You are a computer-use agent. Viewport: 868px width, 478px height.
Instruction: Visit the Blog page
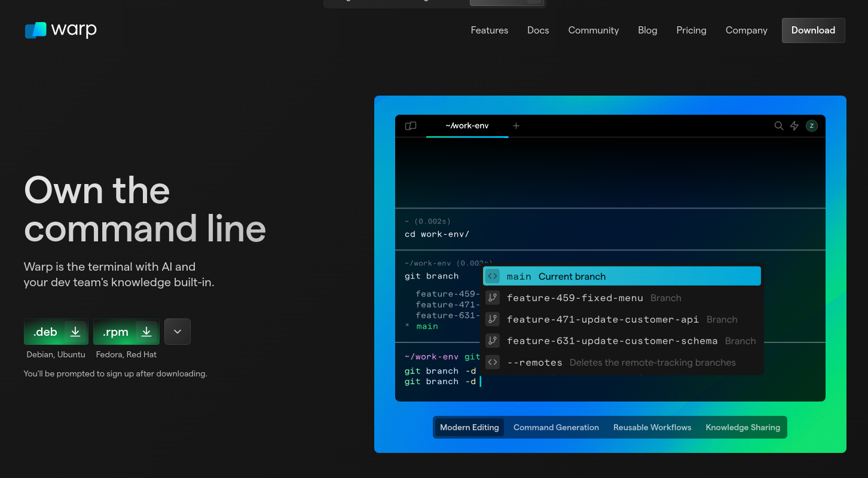(x=647, y=30)
